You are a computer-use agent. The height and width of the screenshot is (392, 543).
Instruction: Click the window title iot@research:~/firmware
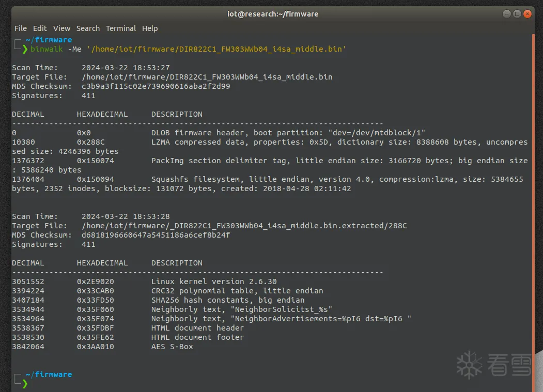pos(273,14)
